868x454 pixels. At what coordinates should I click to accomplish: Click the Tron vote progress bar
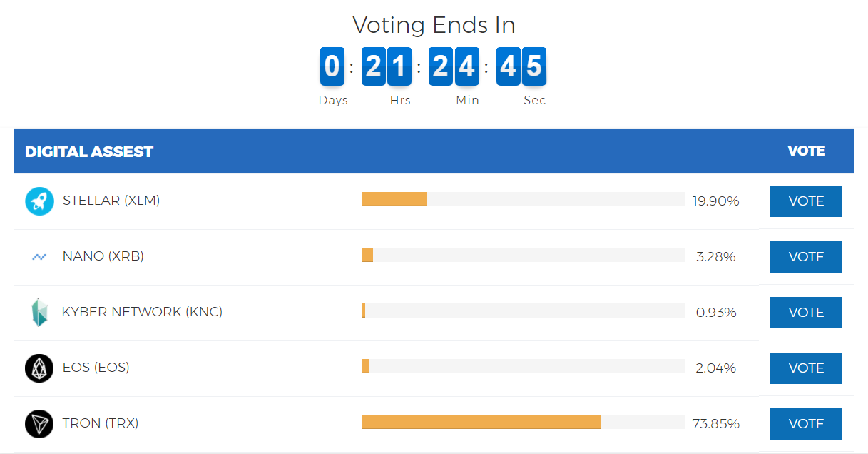pyautogui.click(x=524, y=422)
